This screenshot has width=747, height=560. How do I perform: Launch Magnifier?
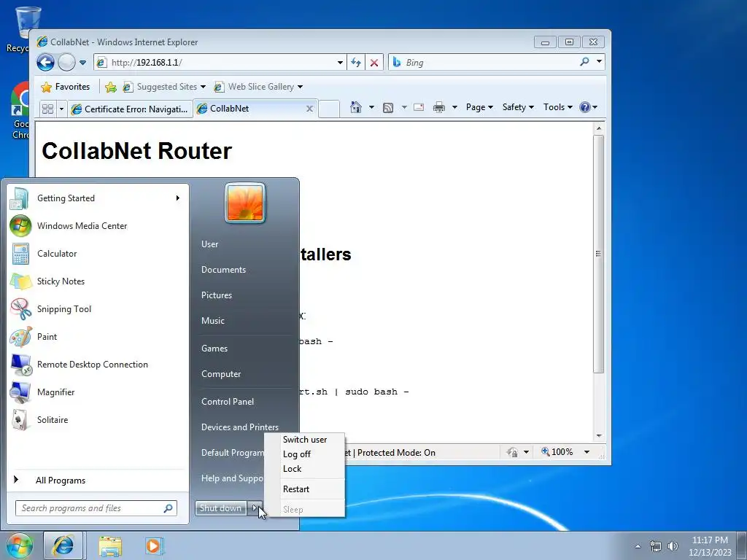pos(97,392)
